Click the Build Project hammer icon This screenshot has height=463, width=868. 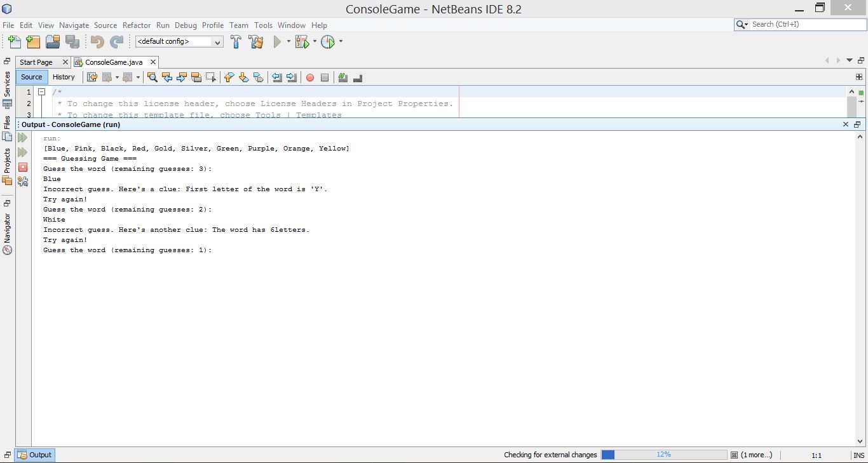click(236, 42)
